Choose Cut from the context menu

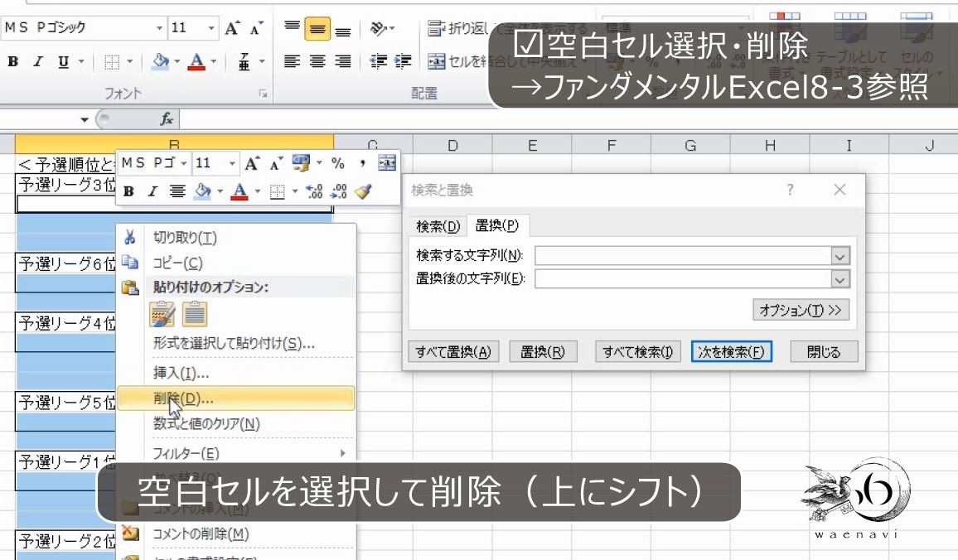coord(236,238)
